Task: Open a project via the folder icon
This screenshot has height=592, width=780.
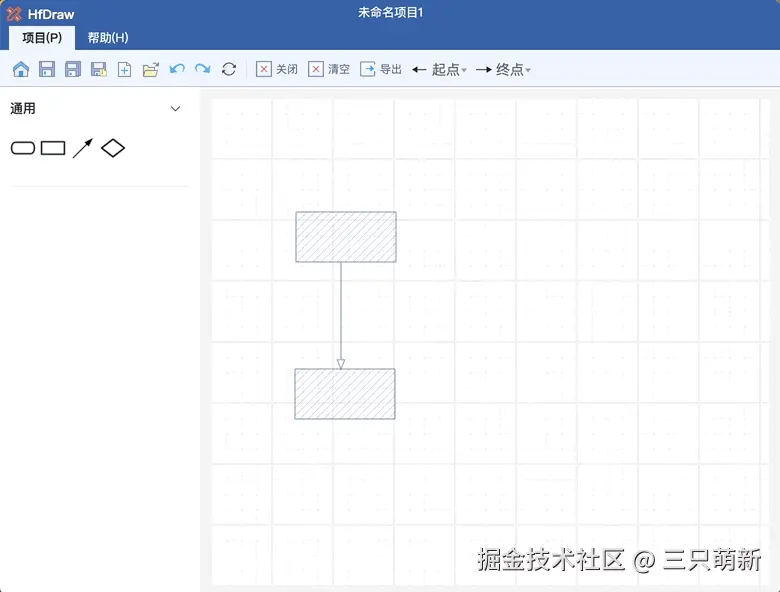Action: click(x=150, y=69)
